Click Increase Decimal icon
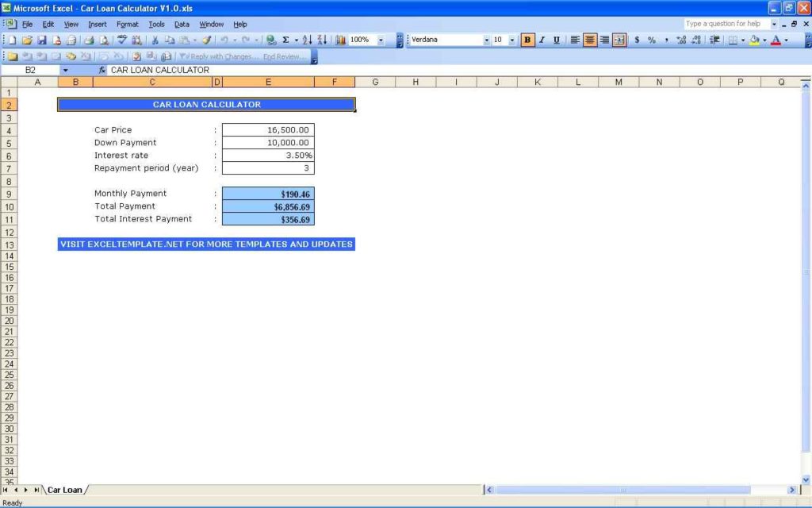 pos(681,40)
